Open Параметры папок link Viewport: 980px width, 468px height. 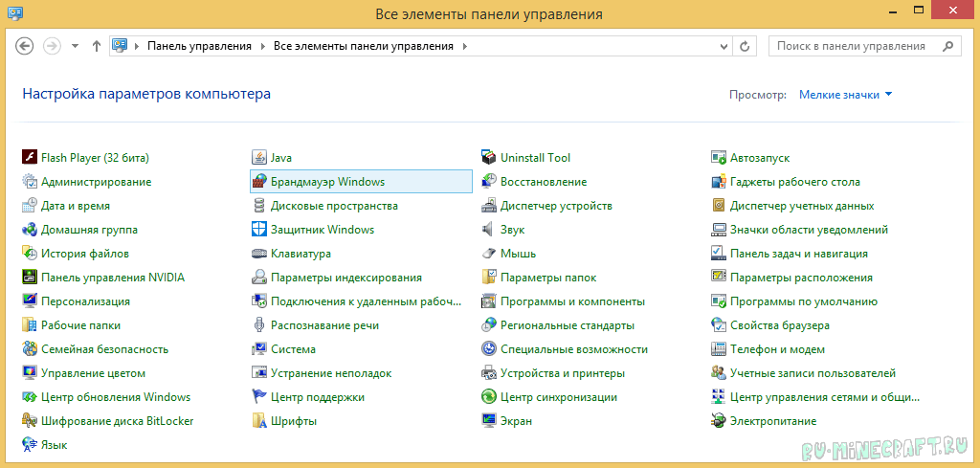pyautogui.click(x=548, y=278)
